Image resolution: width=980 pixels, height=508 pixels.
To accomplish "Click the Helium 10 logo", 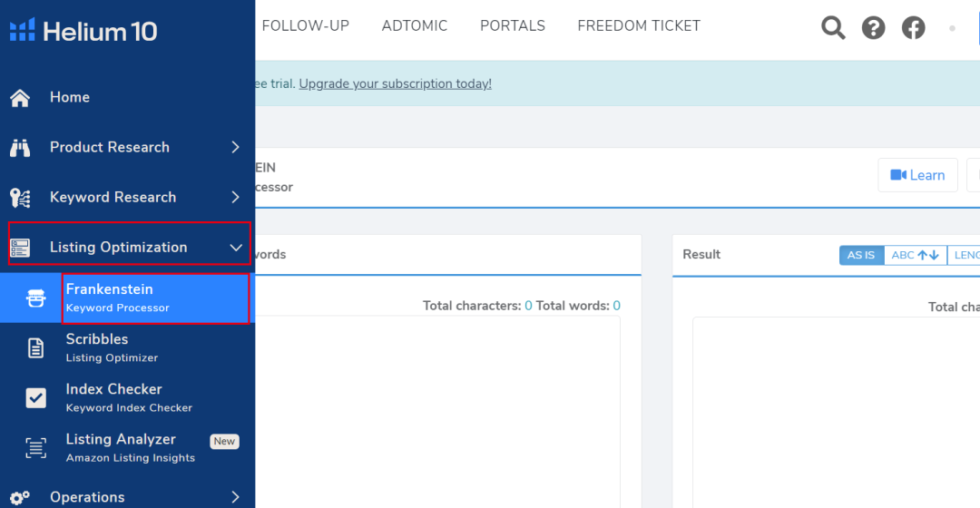I will pyautogui.click(x=83, y=31).
